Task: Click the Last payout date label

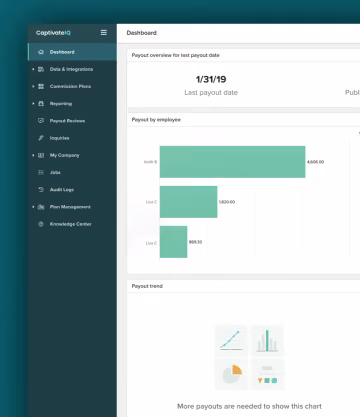Action: pyautogui.click(x=211, y=93)
